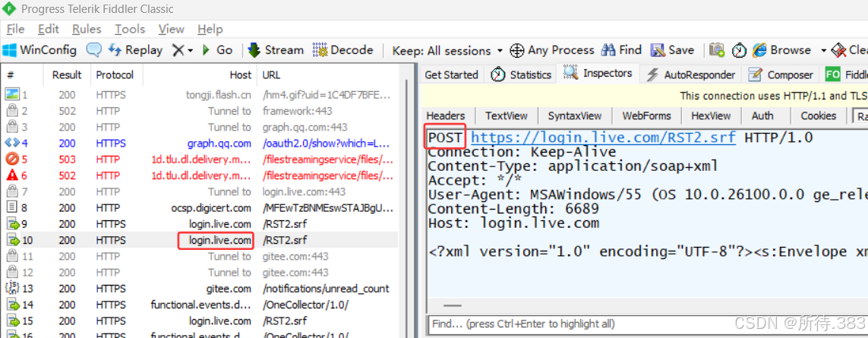Click the Save toolbar button
This screenshot has width=868, height=338.
[x=672, y=50]
